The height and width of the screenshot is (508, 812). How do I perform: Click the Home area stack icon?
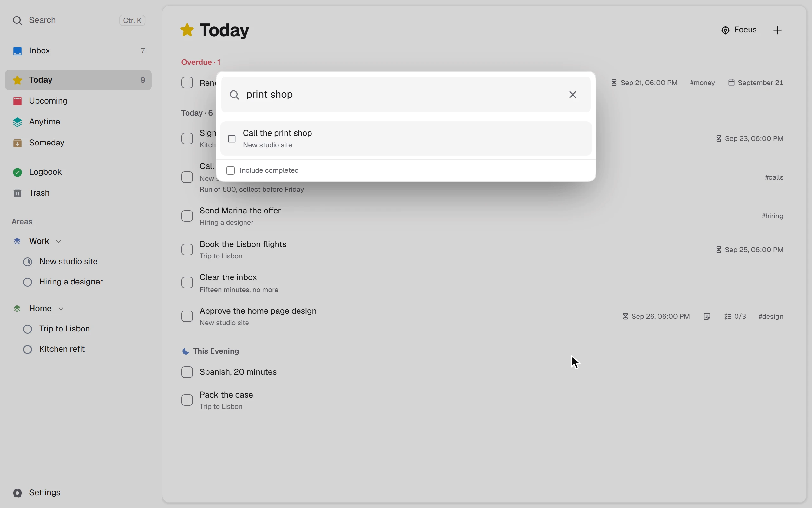[17, 309]
